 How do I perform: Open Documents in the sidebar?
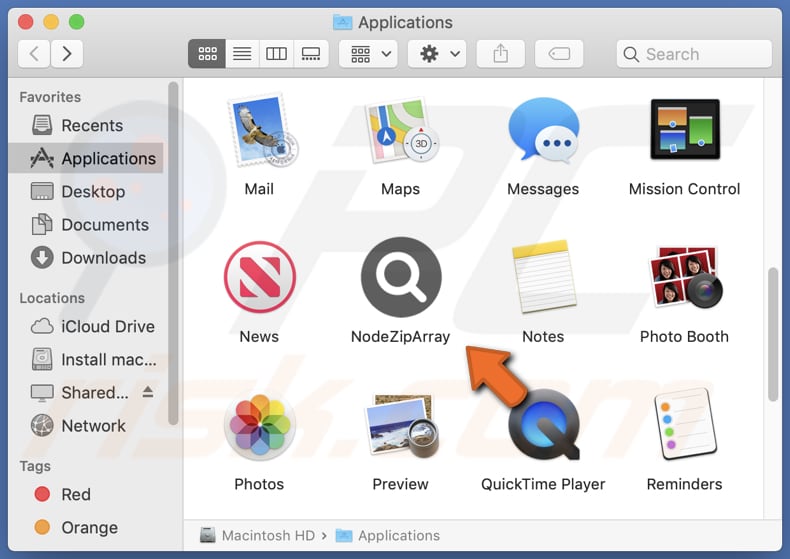(86, 225)
